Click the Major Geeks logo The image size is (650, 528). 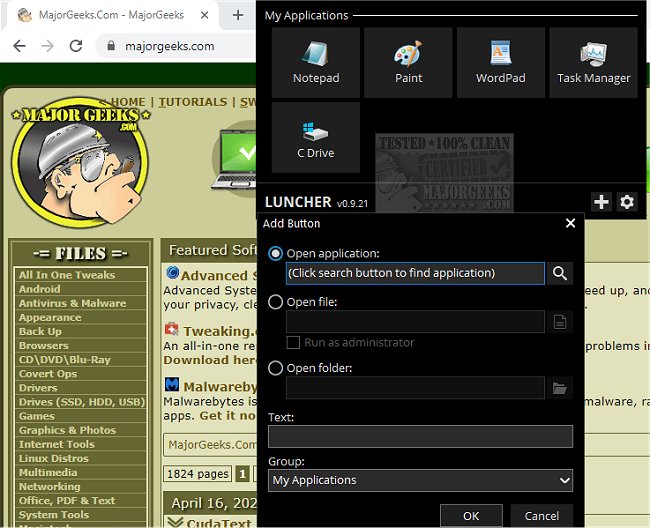click(x=80, y=162)
